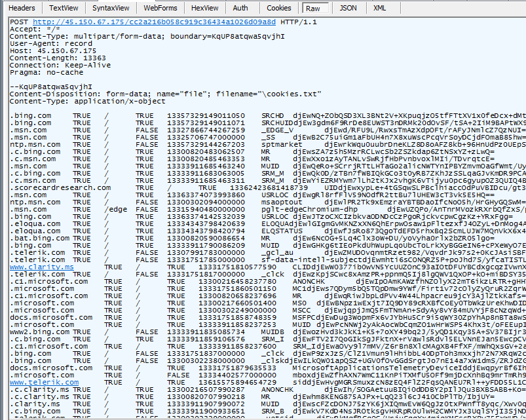Screen dimensions: 526x420
Task: Click the sptmarket cookie name
Action: click(282, 145)
